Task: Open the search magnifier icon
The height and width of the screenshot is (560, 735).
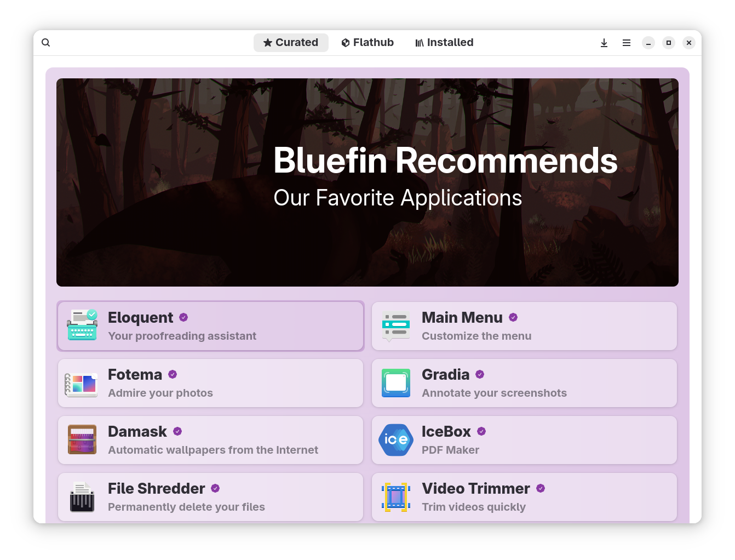Action: click(46, 43)
